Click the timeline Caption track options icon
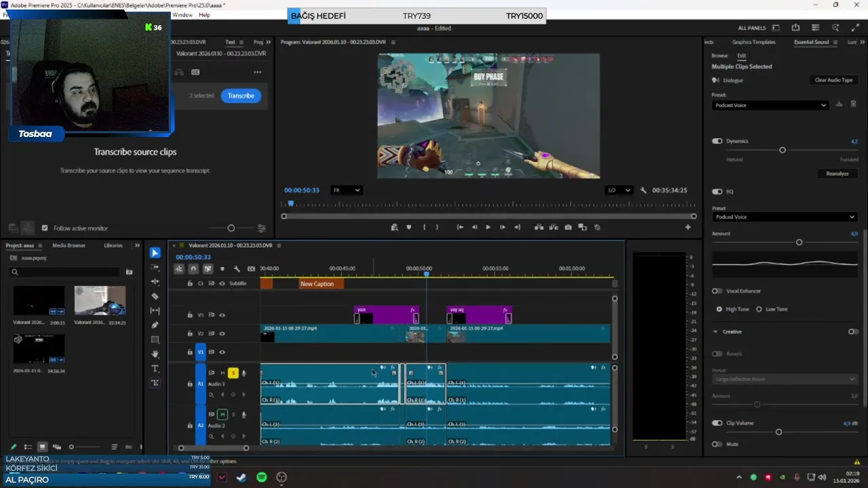Image resolution: width=868 pixels, height=488 pixels. 251,269
